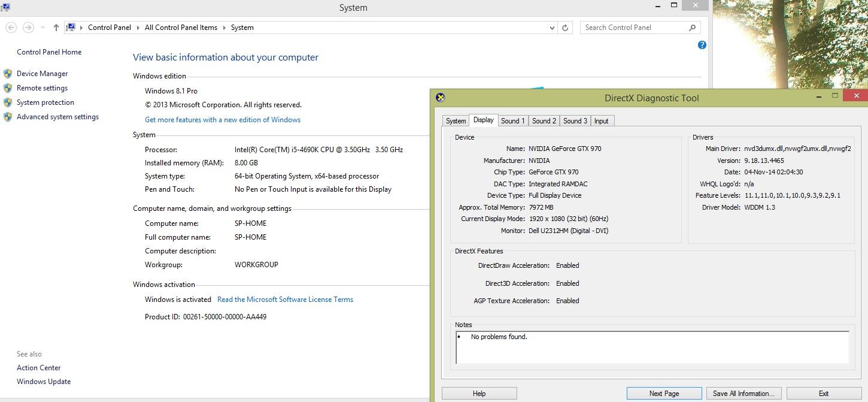Open Windows Update link

(x=44, y=382)
